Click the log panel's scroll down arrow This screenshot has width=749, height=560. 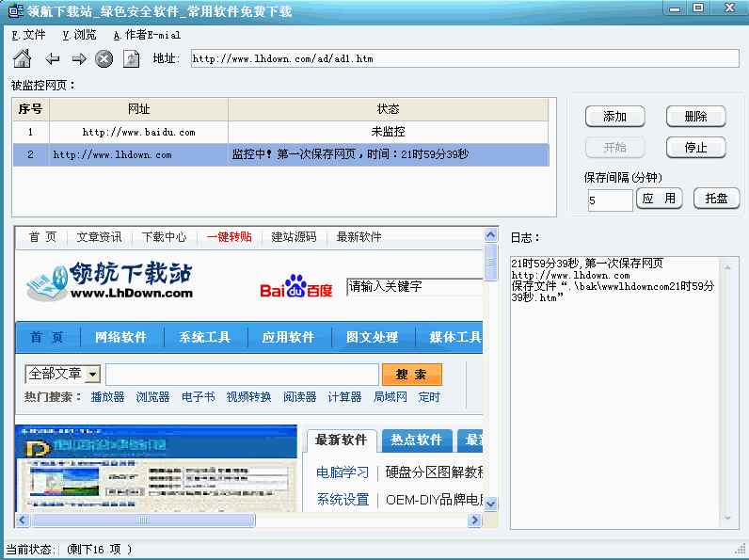pyautogui.click(x=728, y=519)
